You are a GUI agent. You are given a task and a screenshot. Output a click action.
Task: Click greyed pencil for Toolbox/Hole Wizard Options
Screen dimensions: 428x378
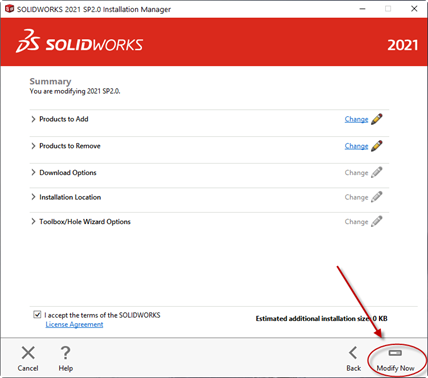[x=377, y=222]
